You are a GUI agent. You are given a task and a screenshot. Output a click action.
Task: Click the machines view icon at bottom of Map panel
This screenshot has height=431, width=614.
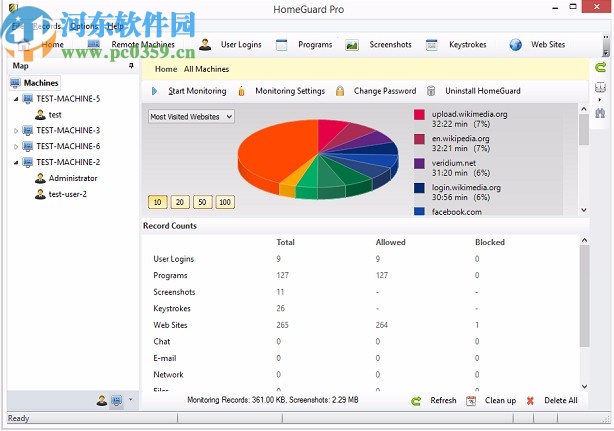(116, 400)
